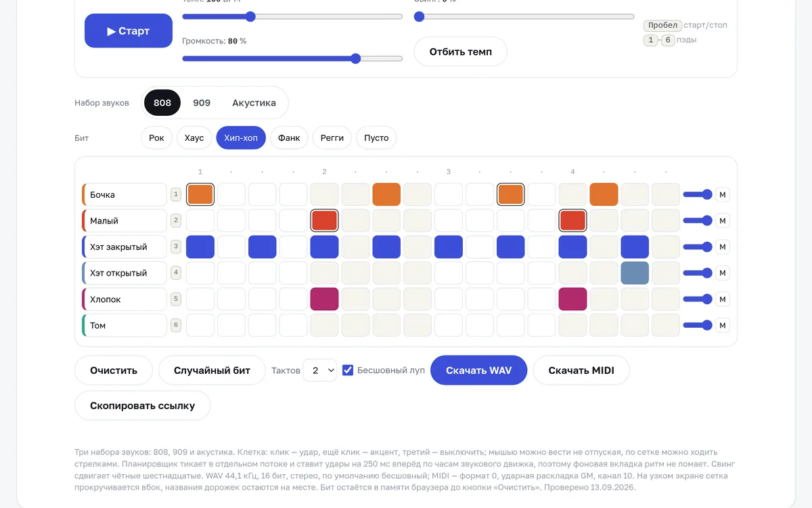Toggle the Хлопок step under beat 2
The height and width of the screenshot is (508, 812).
pyautogui.click(x=324, y=299)
